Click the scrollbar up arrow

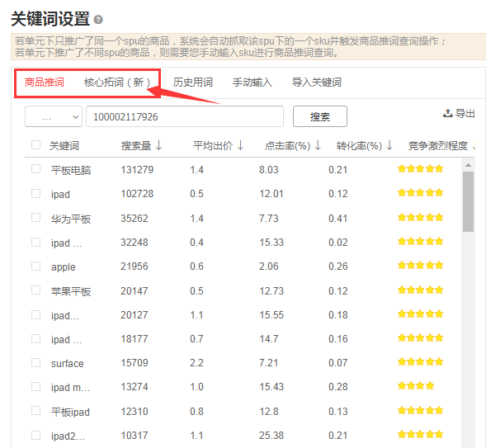(468, 166)
